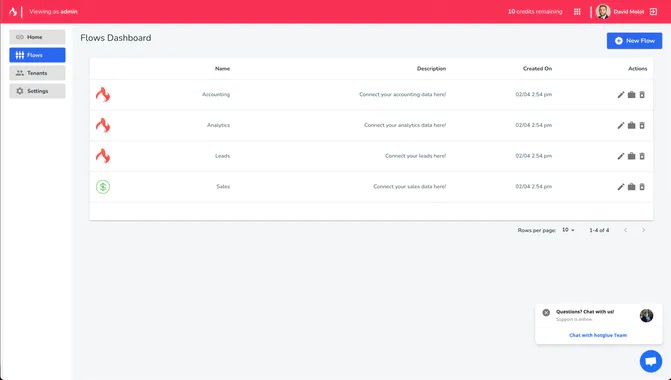Open the Settings sidebar item
This screenshot has width=671, height=380.
click(37, 91)
